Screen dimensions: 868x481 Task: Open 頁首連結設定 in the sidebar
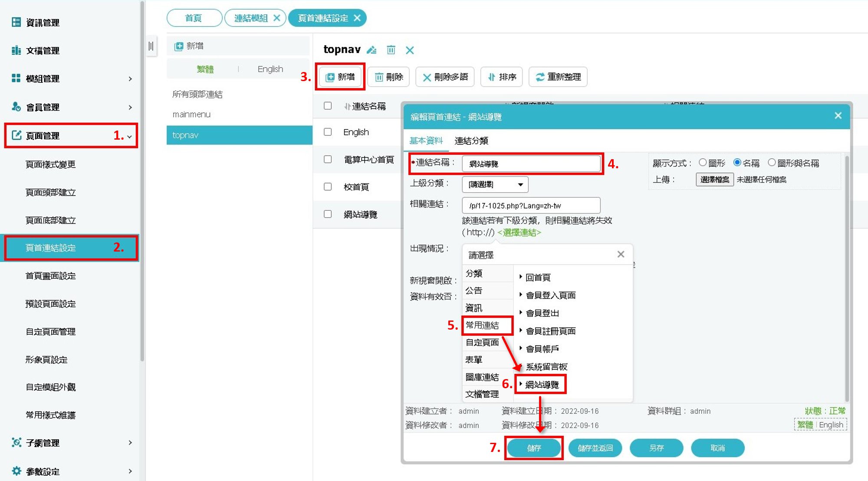(x=70, y=248)
